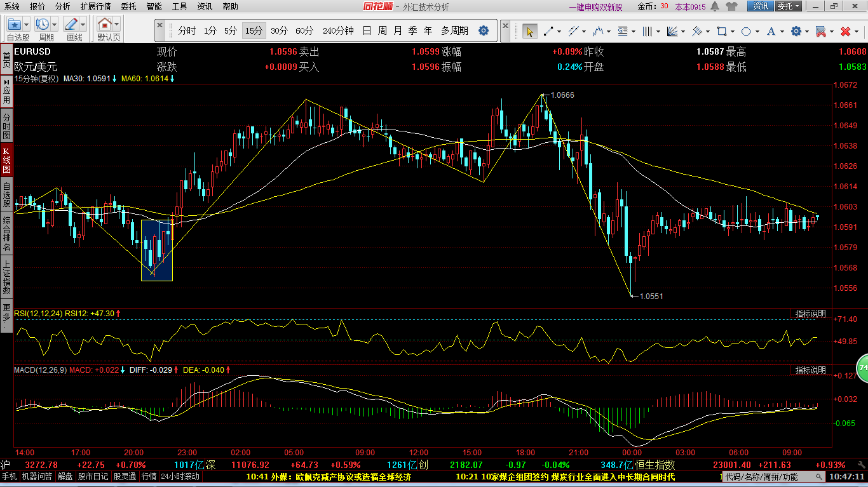Select the 分时图 sidebar tab

[6, 126]
